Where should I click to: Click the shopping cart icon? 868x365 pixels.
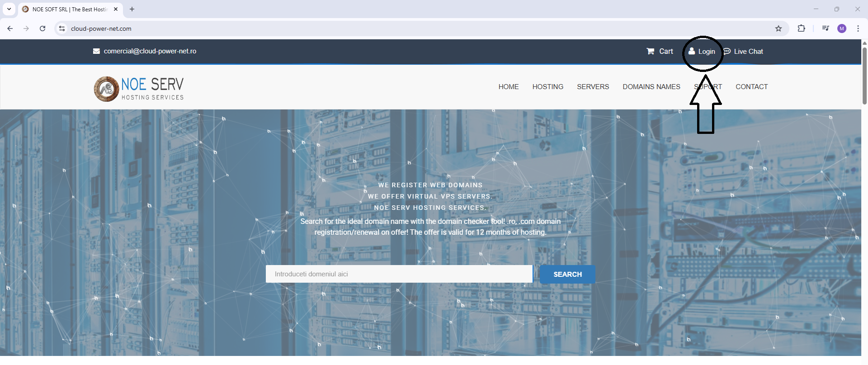650,51
